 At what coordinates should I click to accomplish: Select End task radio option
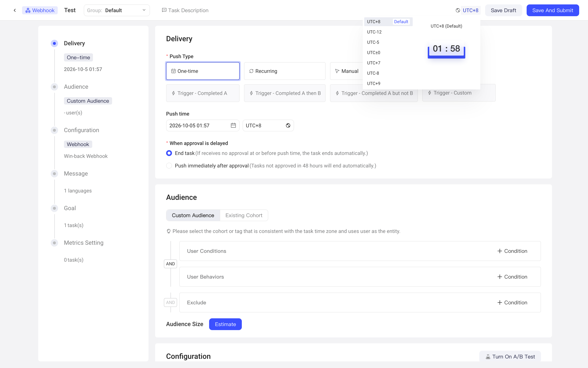(x=169, y=153)
